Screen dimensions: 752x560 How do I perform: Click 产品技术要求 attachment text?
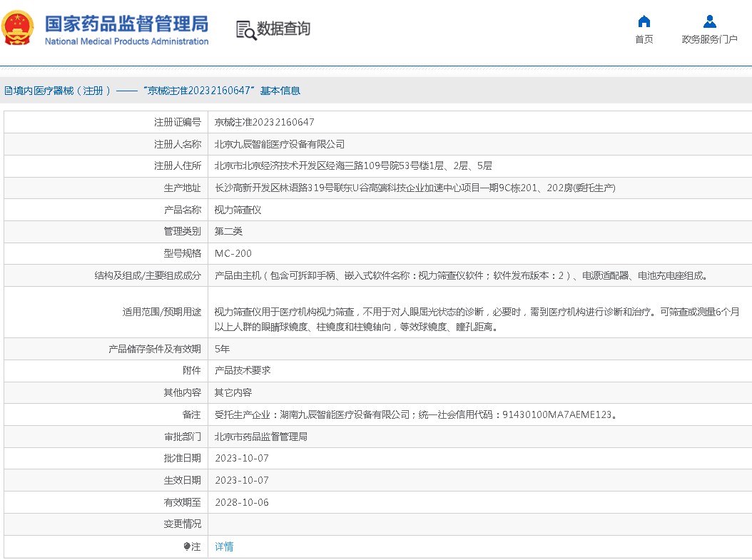[x=242, y=371]
